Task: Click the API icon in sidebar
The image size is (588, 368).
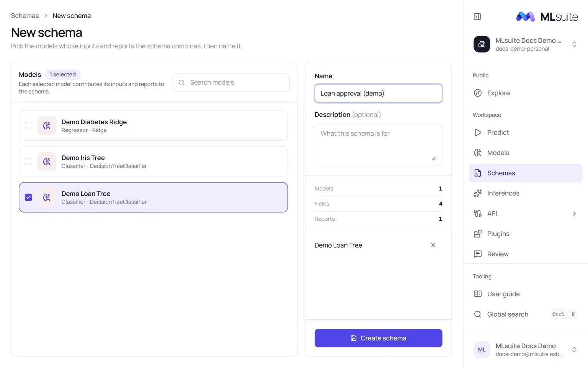Action: 478,214
